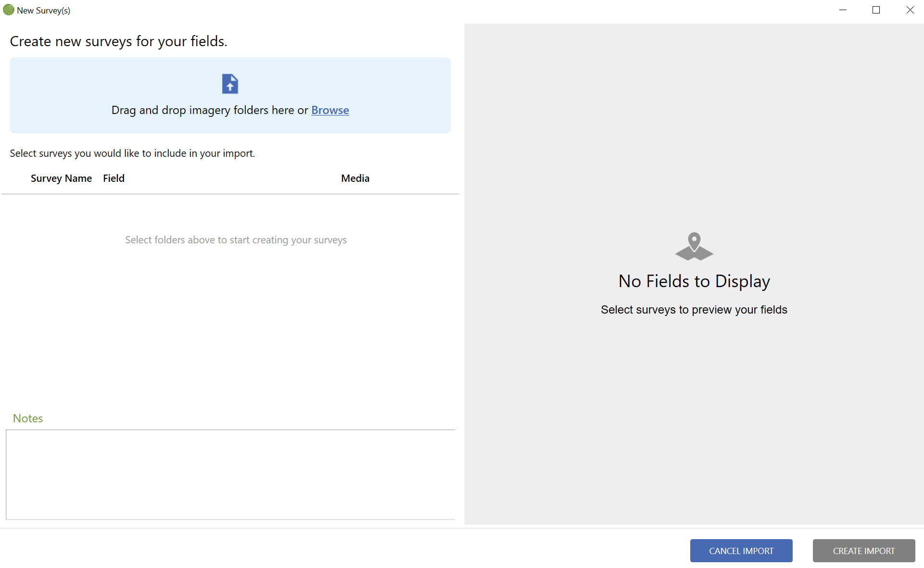The height and width of the screenshot is (568, 924).
Task: Click 'Select surveys to preview your fields' text
Action: coord(694,310)
